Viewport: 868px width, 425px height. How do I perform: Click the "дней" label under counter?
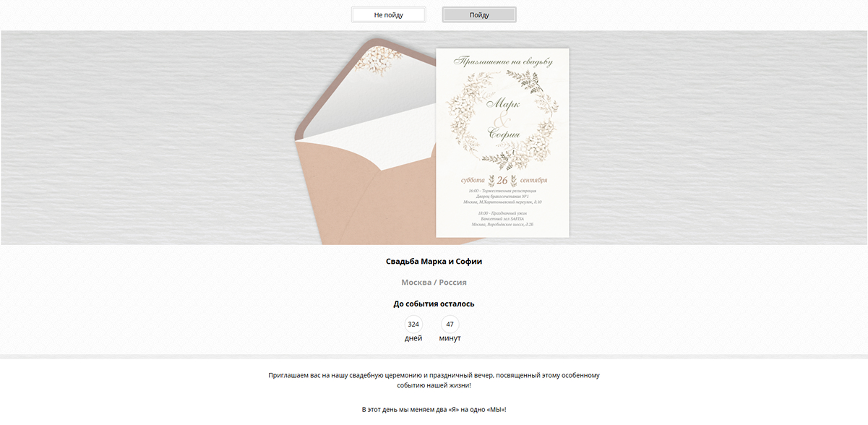click(413, 338)
